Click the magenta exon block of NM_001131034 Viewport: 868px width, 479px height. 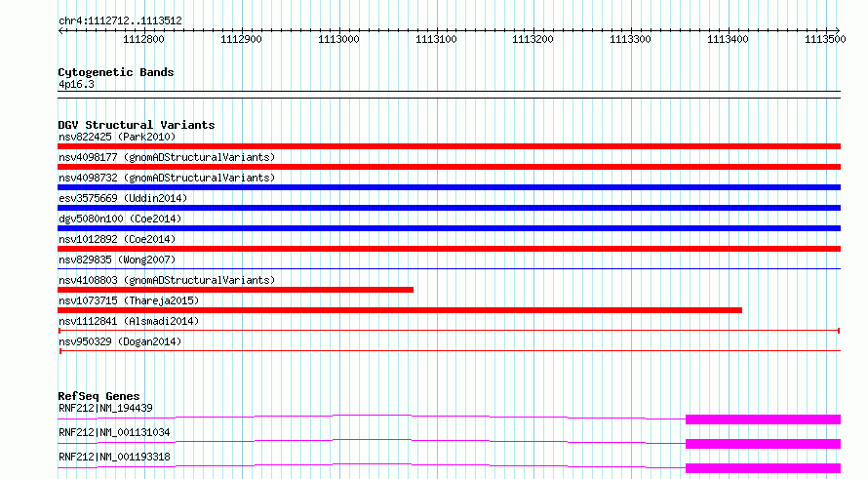coord(763,444)
